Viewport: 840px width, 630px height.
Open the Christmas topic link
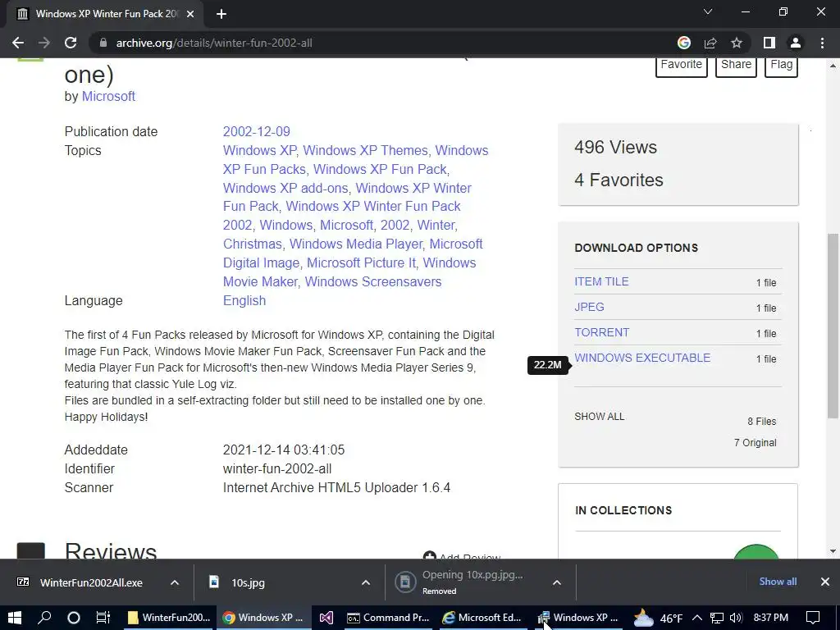pyautogui.click(x=253, y=244)
